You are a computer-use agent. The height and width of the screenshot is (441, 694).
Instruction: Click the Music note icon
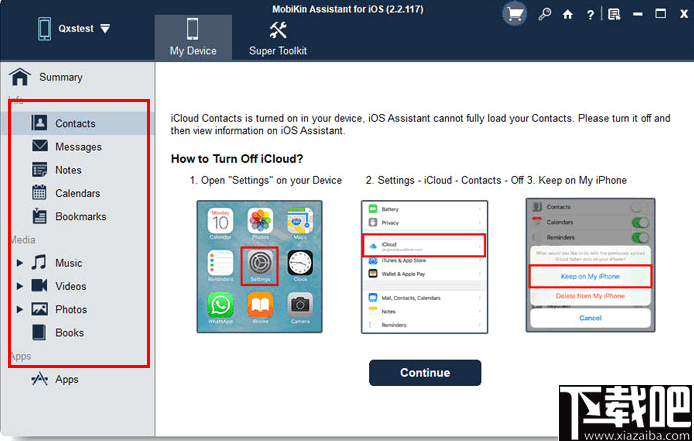tap(39, 262)
